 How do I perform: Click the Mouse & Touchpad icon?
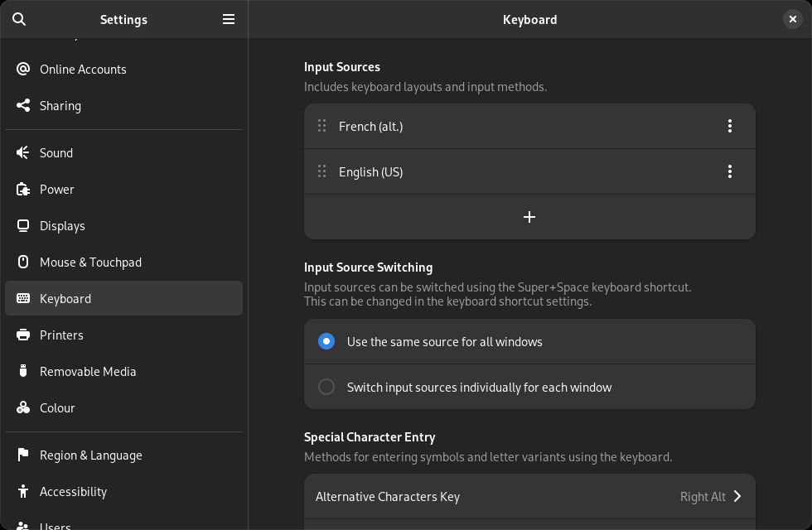pyautogui.click(x=23, y=262)
